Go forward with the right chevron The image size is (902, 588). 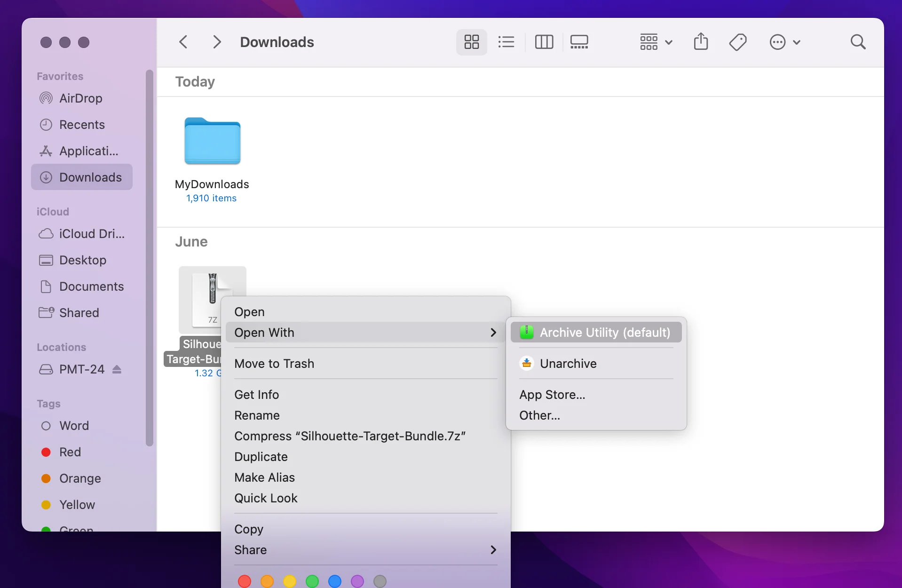coord(217,42)
